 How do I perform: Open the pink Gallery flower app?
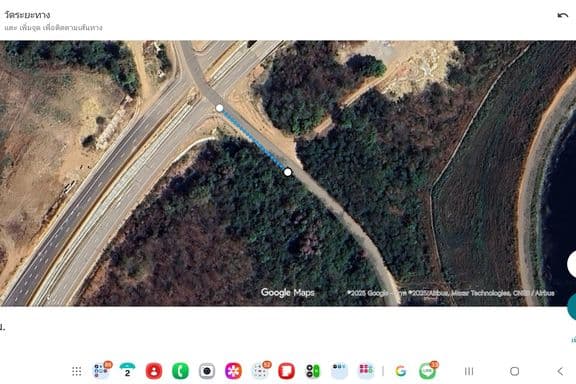[x=233, y=371]
